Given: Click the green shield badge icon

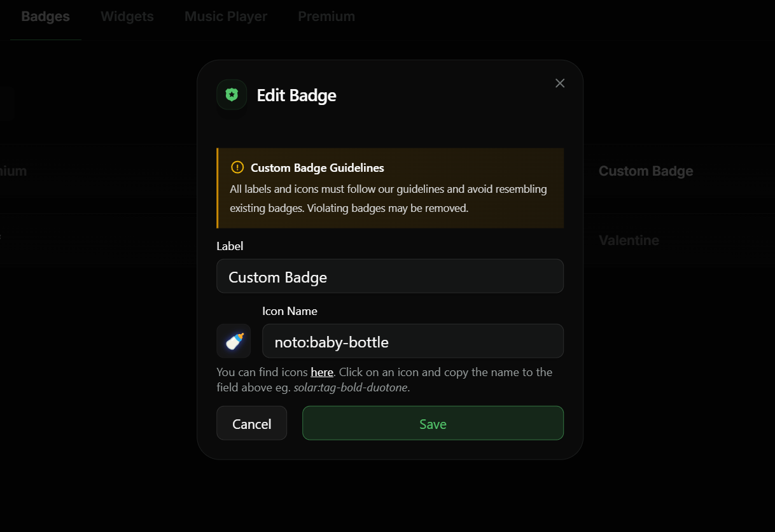Looking at the screenshot, I should click(x=232, y=95).
